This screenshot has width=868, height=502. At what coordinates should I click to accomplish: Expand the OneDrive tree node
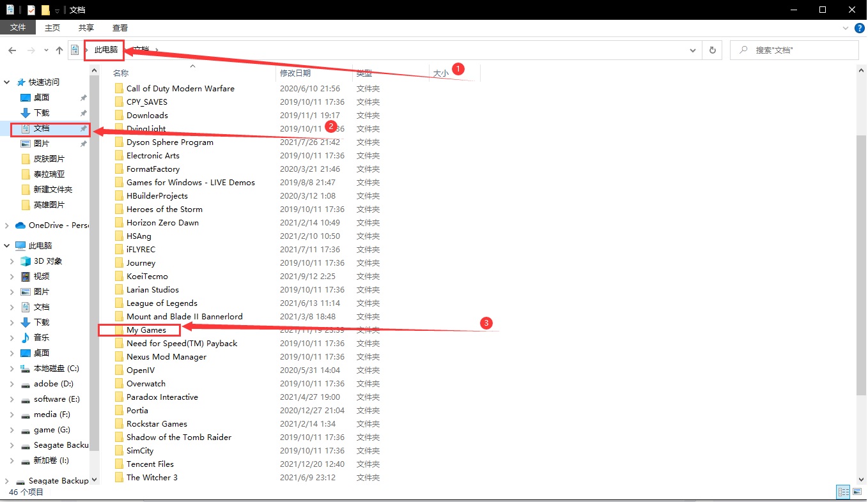tap(7, 225)
